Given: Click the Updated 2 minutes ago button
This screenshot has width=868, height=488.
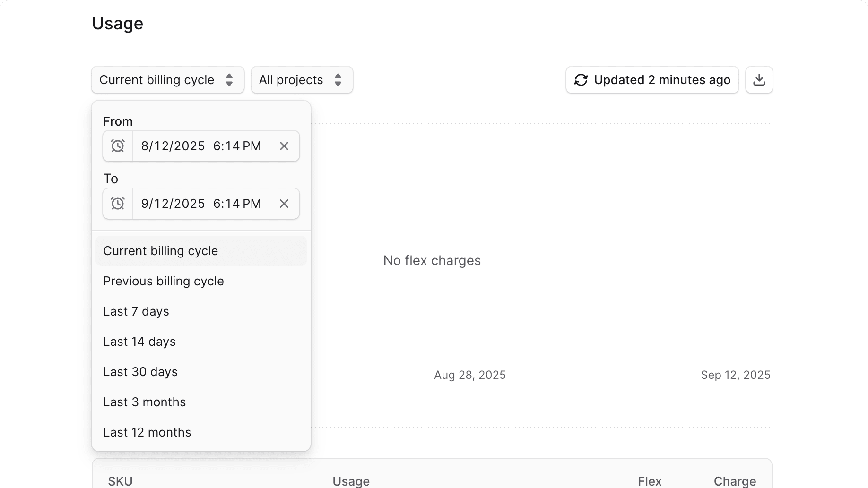Looking at the screenshot, I should (652, 80).
